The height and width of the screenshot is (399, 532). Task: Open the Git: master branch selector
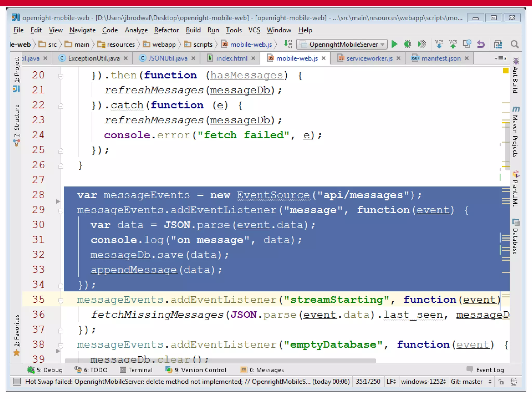(x=471, y=382)
